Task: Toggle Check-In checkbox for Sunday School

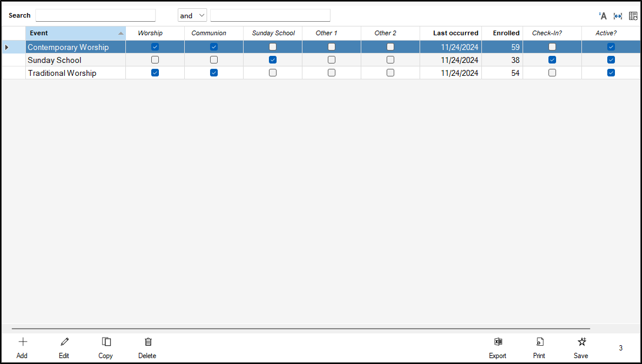Action: (x=552, y=60)
